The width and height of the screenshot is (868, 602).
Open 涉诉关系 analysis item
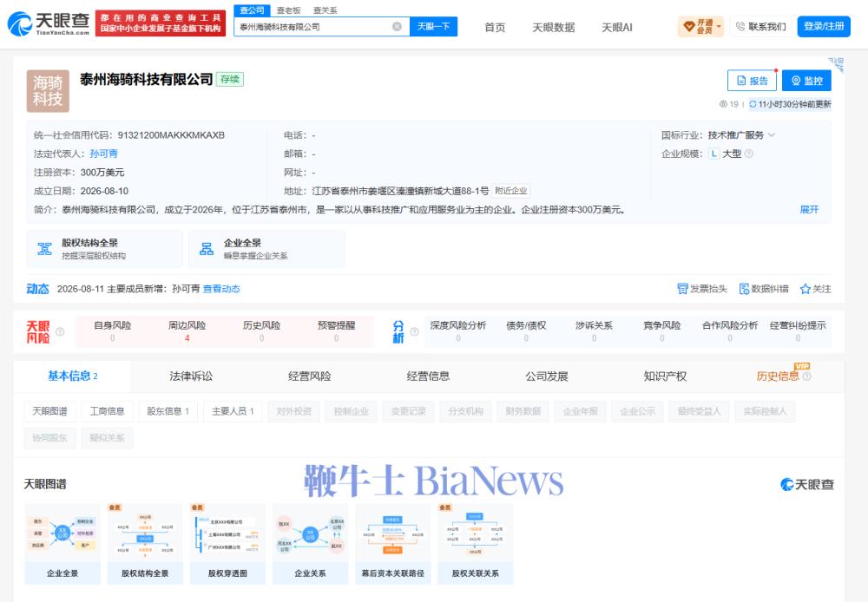pos(594,331)
